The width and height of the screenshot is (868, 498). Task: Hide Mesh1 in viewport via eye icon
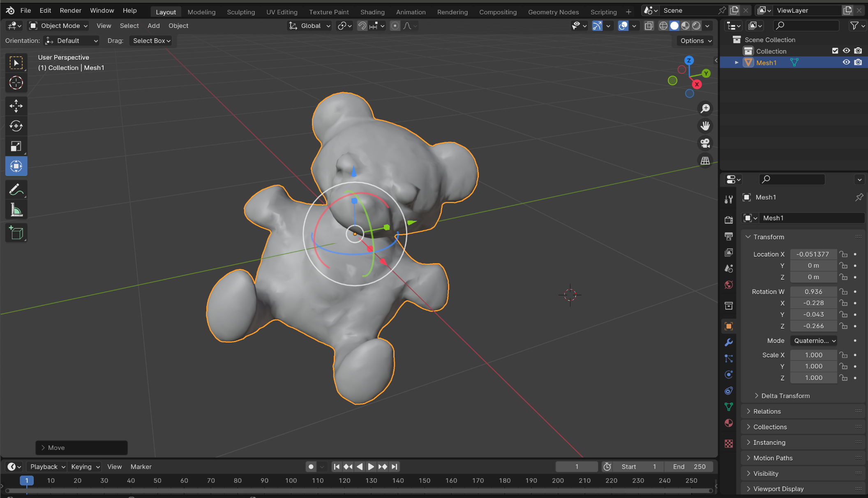point(846,62)
